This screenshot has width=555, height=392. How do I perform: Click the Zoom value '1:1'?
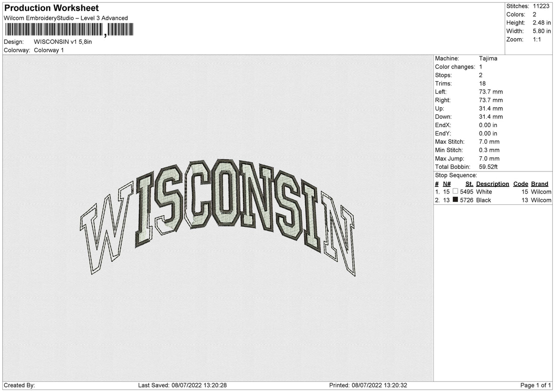coord(538,39)
